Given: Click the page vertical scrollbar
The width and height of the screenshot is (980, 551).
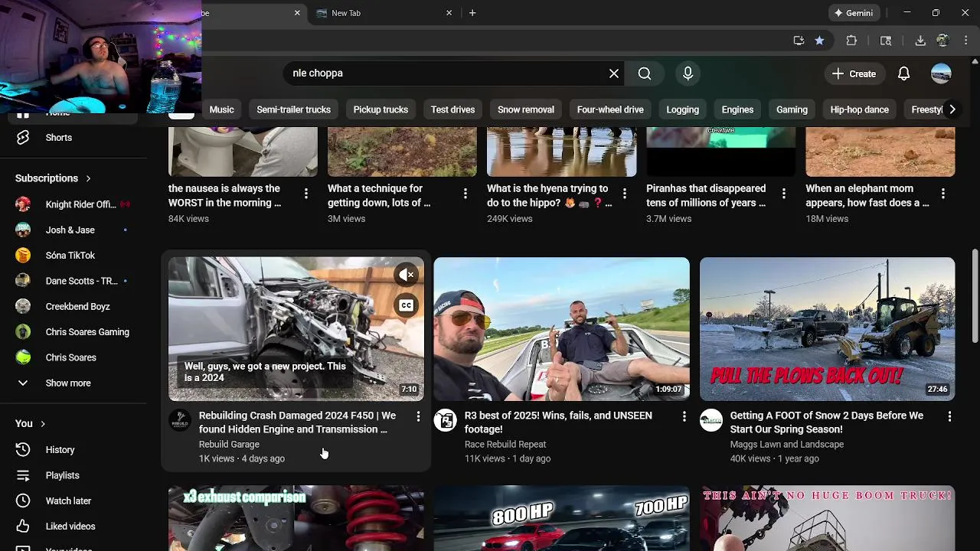Looking at the screenshot, I should (975, 295).
